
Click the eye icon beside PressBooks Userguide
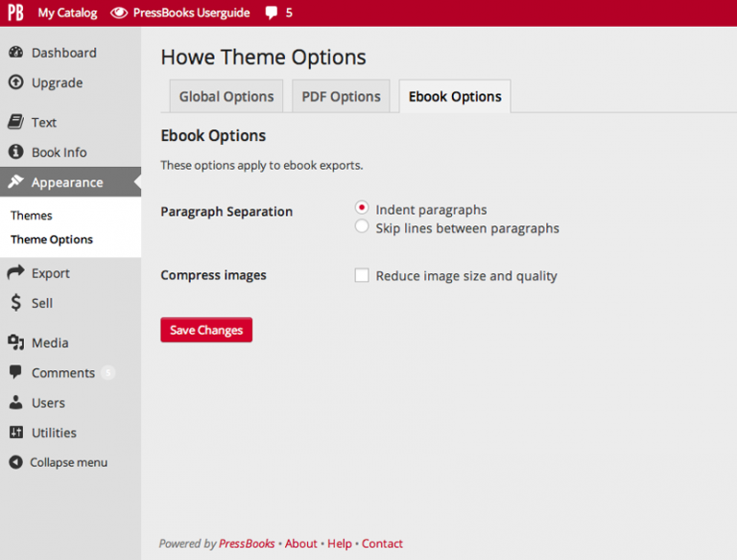click(118, 12)
